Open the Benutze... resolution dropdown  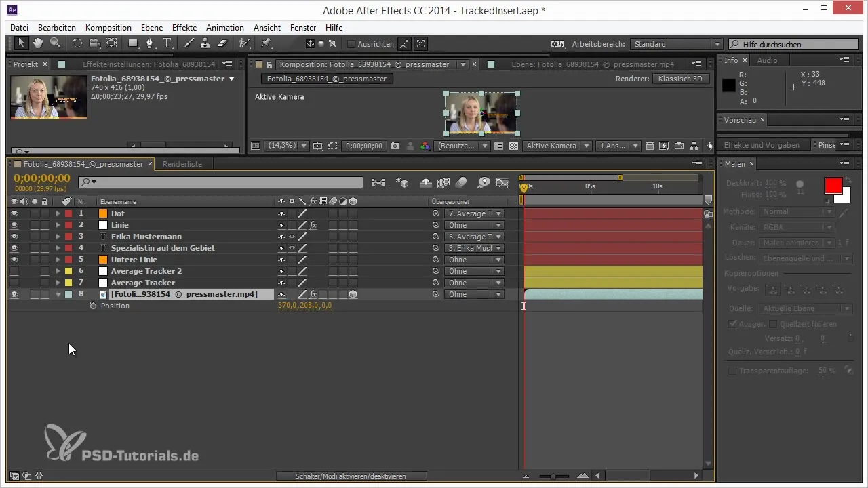[x=462, y=146]
